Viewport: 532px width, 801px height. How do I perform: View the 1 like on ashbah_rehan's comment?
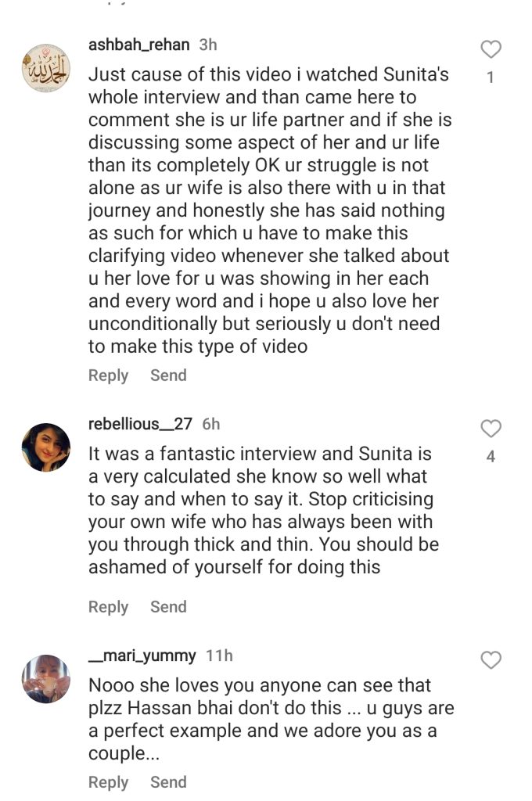tap(491, 78)
